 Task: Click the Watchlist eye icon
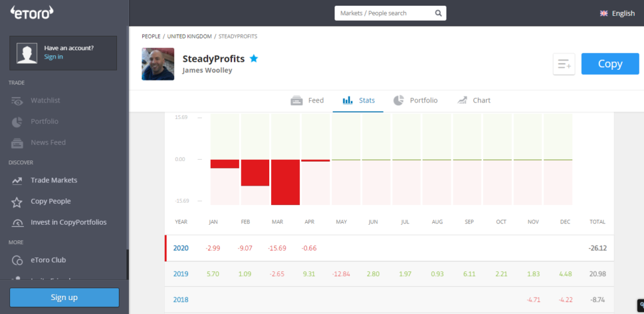click(17, 101)
